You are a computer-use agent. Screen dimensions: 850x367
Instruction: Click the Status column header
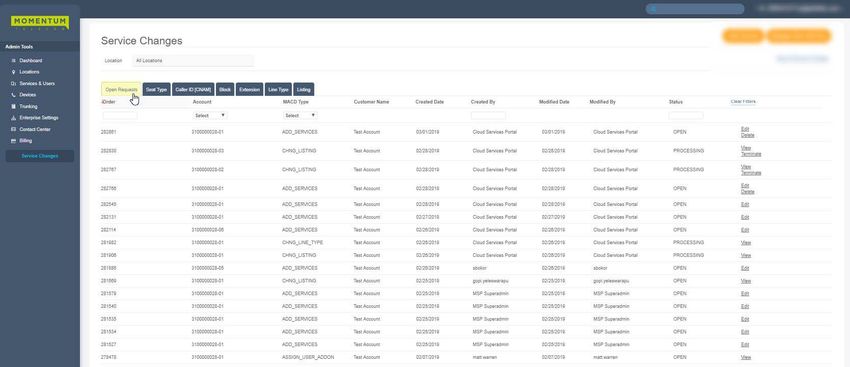(x=675, y=102)
